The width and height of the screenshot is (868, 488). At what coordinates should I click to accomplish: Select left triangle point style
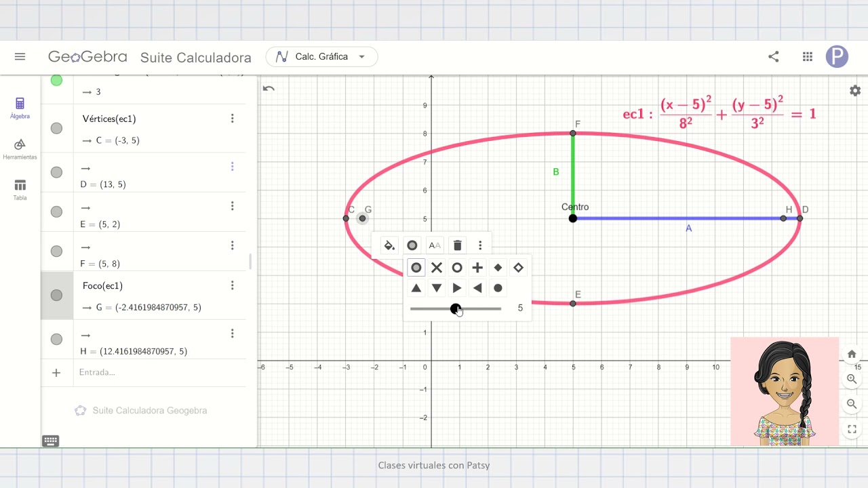coord(477,288)
